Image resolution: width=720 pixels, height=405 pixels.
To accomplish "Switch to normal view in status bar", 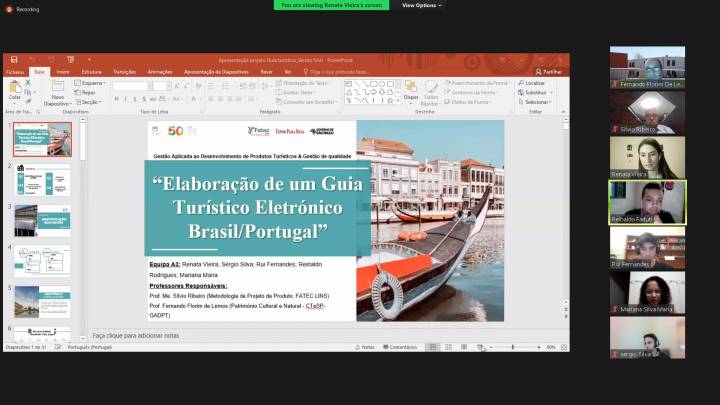I will pos(433,347).
